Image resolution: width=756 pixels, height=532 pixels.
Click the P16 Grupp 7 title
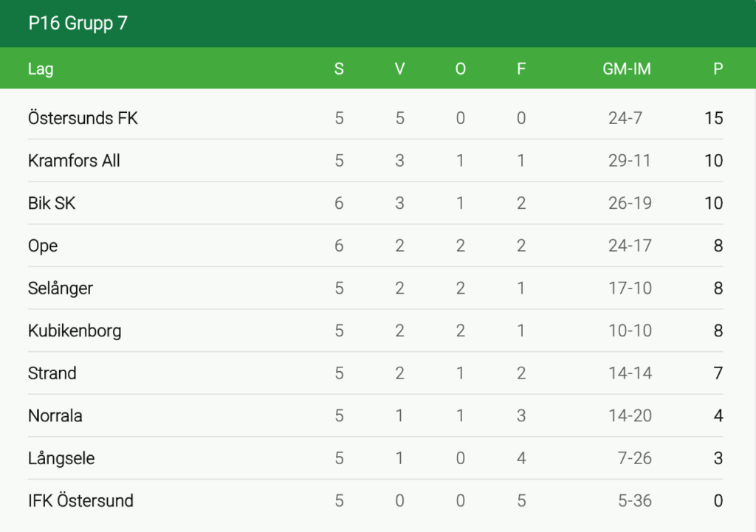pyautogui.click(x=78, y=24)
